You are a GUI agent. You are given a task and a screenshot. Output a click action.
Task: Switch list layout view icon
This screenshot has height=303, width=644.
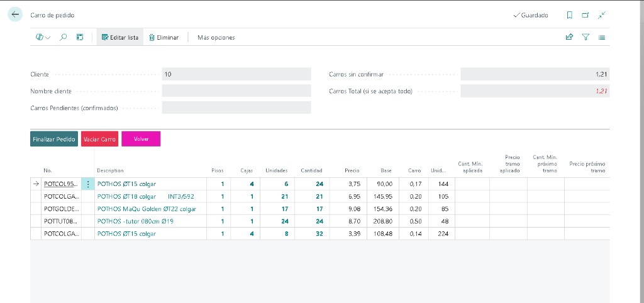tap(602, 37)
